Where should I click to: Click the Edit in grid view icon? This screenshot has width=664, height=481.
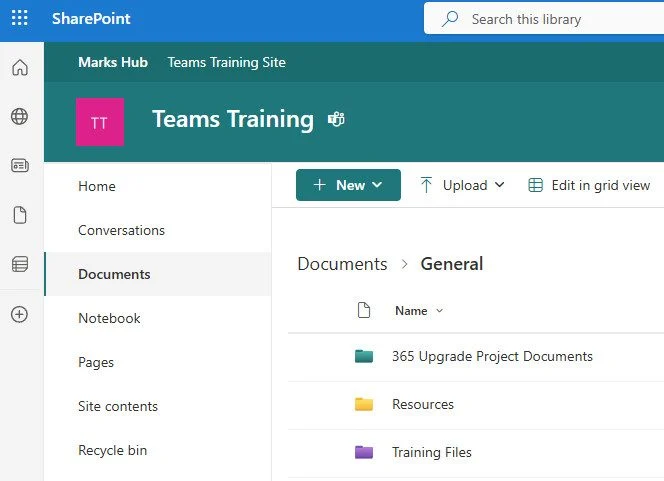coord(536,185)
